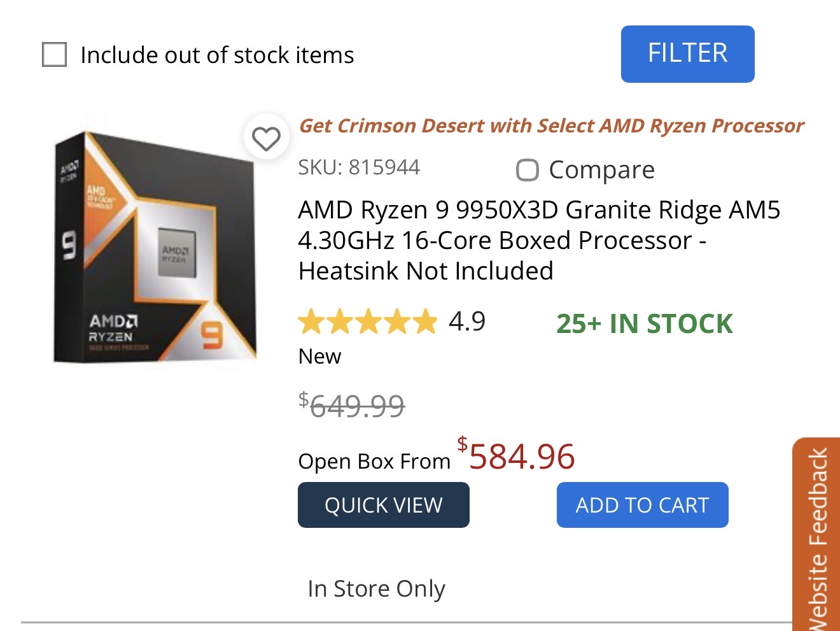Tick the Compare checkbox
Viewport: 840px width, 631px height.
tap(527, 170)
